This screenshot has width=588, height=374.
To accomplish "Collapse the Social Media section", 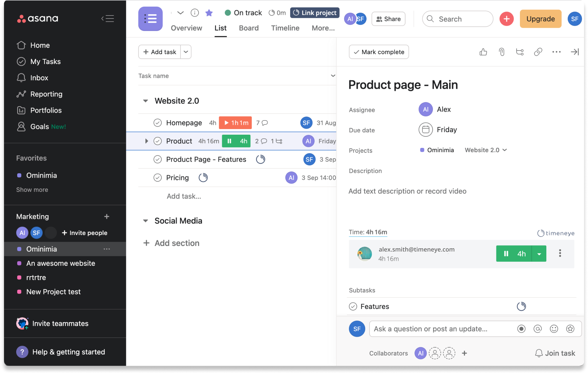I will pyautogui.click(x=145, y=221).
